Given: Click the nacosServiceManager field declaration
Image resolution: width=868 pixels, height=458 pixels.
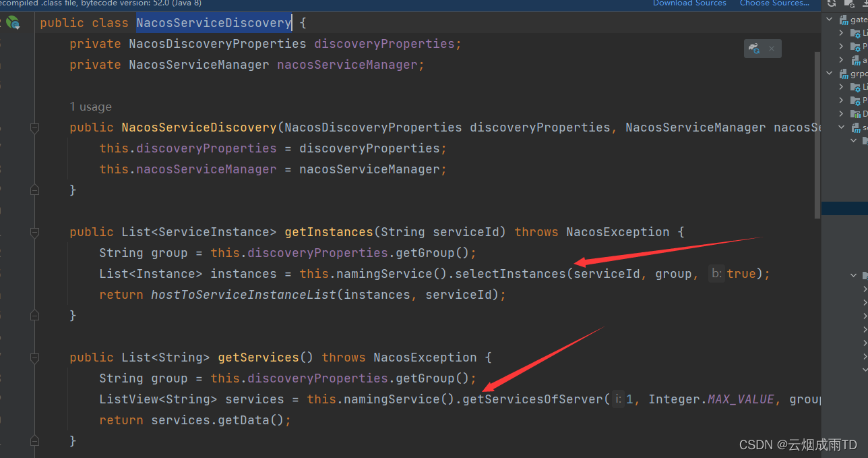Looking at the screenshot, I should coord(347,65).
